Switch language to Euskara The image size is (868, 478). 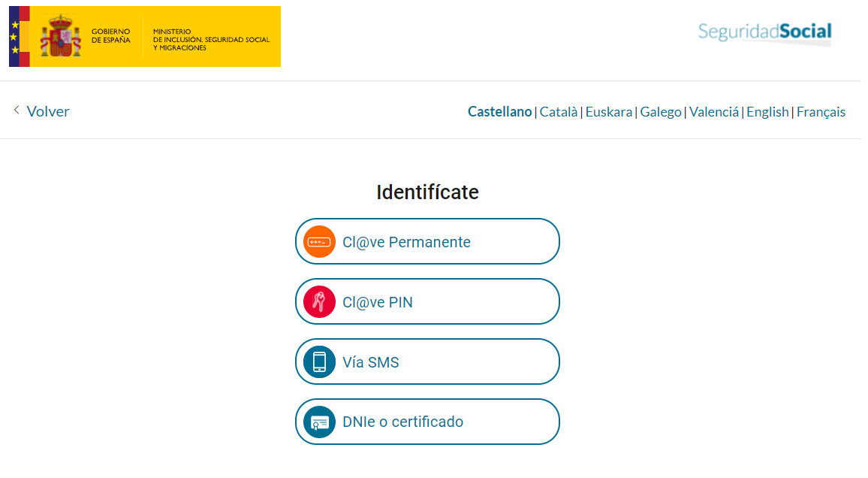[609, 112]
